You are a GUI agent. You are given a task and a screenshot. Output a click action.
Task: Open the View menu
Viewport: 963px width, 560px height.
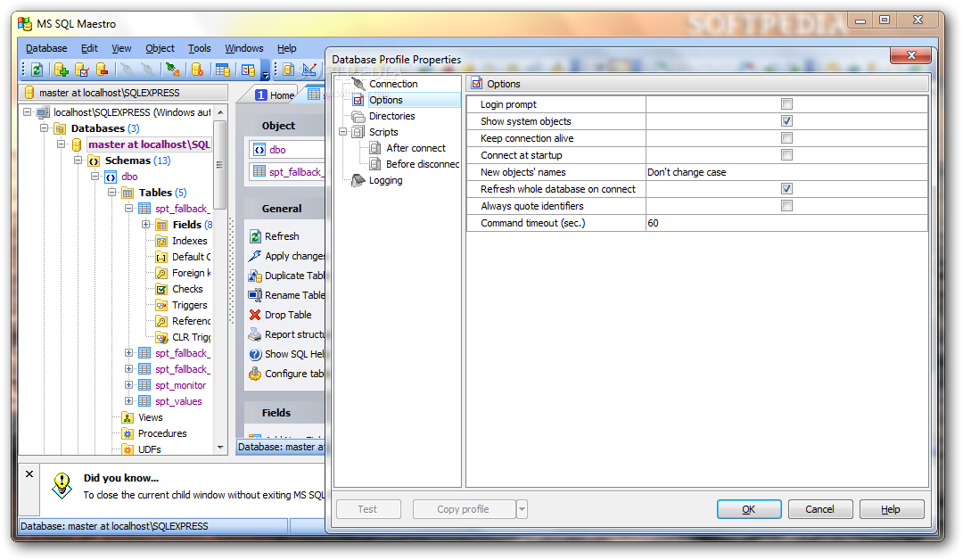coord(121,48)
